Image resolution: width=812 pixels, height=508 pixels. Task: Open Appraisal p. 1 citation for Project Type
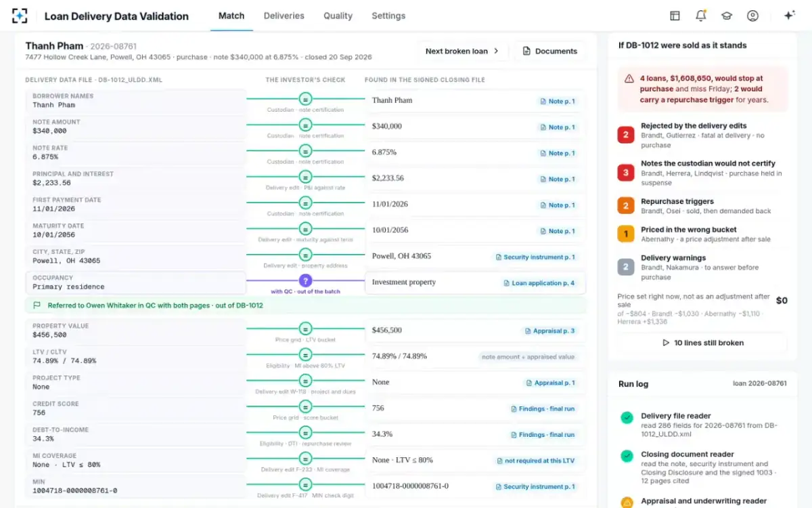click(551, 383)
